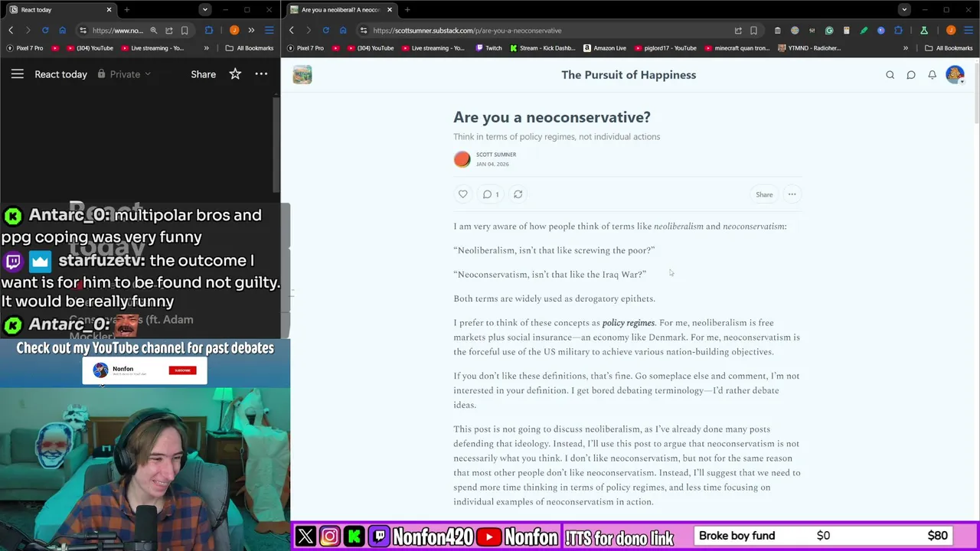Screen dimensions: 980x551
Task: Open article more options ellipsis
Action: click(792, 194)
